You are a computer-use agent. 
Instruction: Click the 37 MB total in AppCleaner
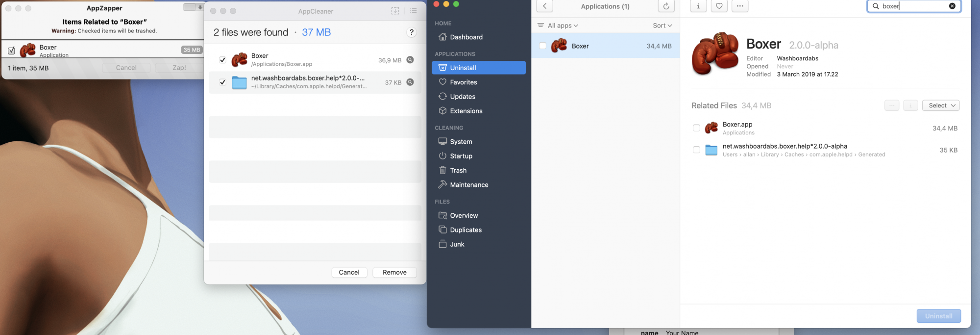point(316,32)
